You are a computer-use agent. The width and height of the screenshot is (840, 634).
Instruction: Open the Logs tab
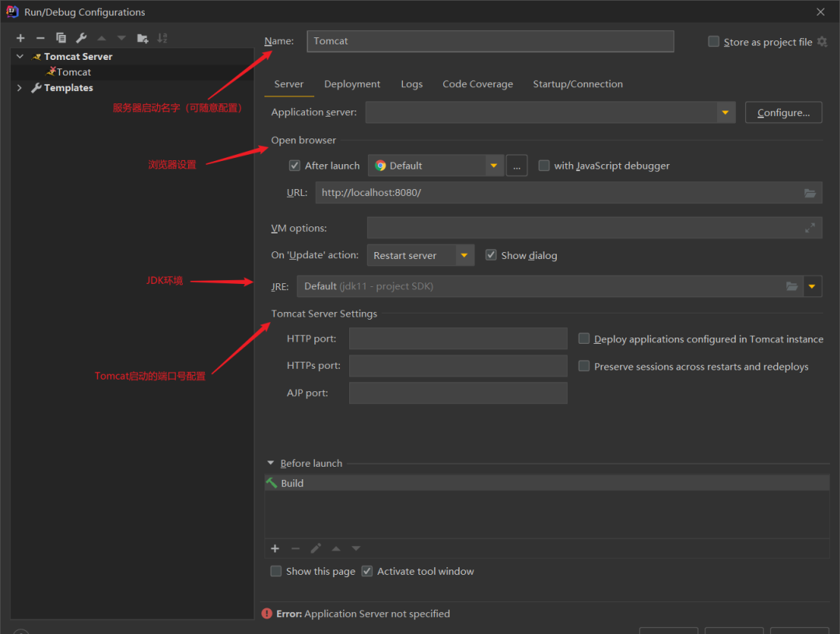(x=411, y=84)
